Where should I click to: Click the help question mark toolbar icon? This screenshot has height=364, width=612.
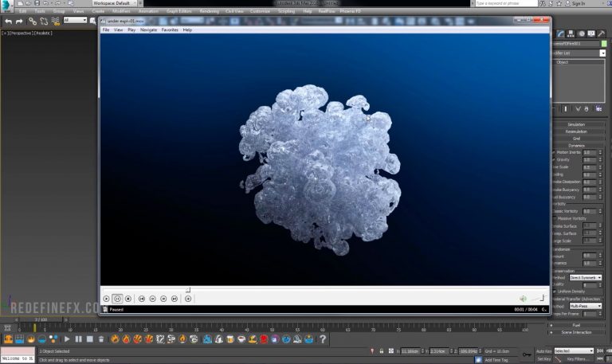pyautogui.click(x=323, y=339)
